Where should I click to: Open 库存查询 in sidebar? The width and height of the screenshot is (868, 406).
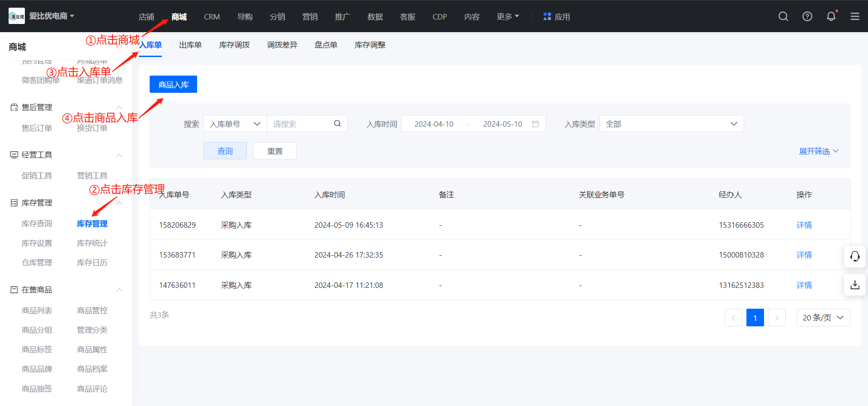pyautogui.click(x=37, y=224)
